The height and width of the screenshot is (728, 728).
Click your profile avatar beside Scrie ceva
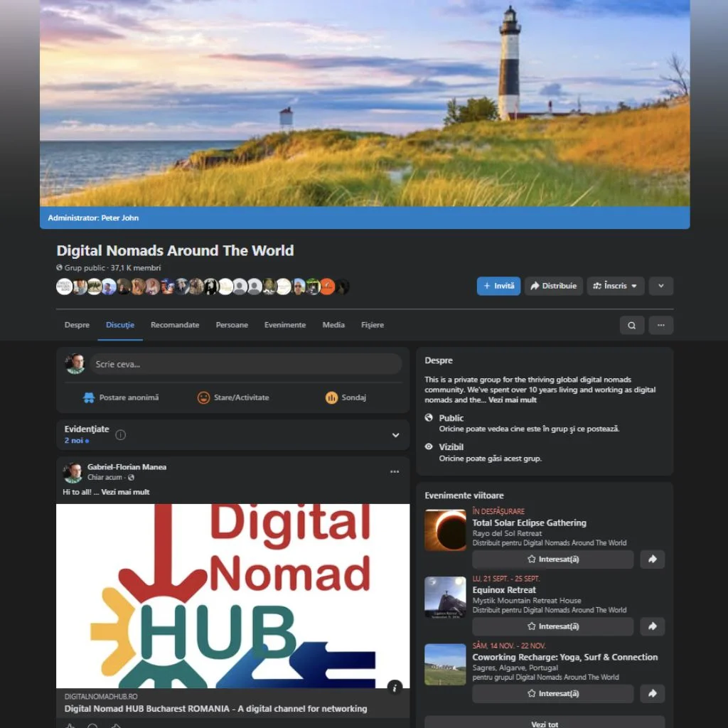coord(75,364)
